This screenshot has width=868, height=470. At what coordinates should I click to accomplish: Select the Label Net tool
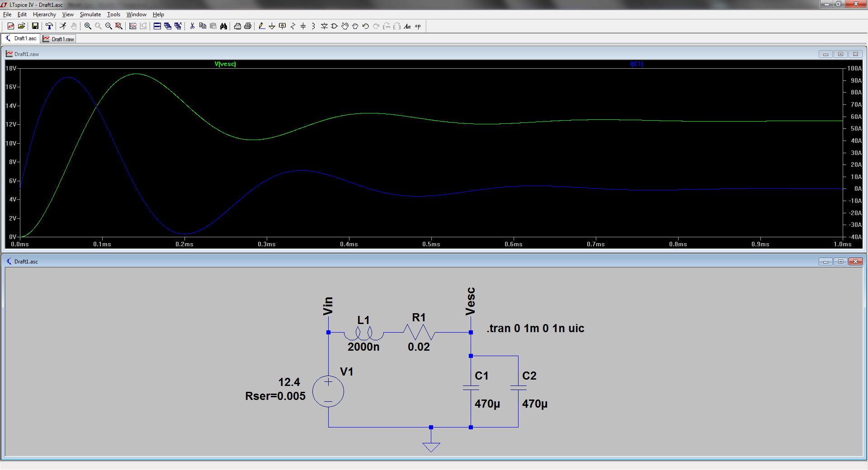point(282,26)
